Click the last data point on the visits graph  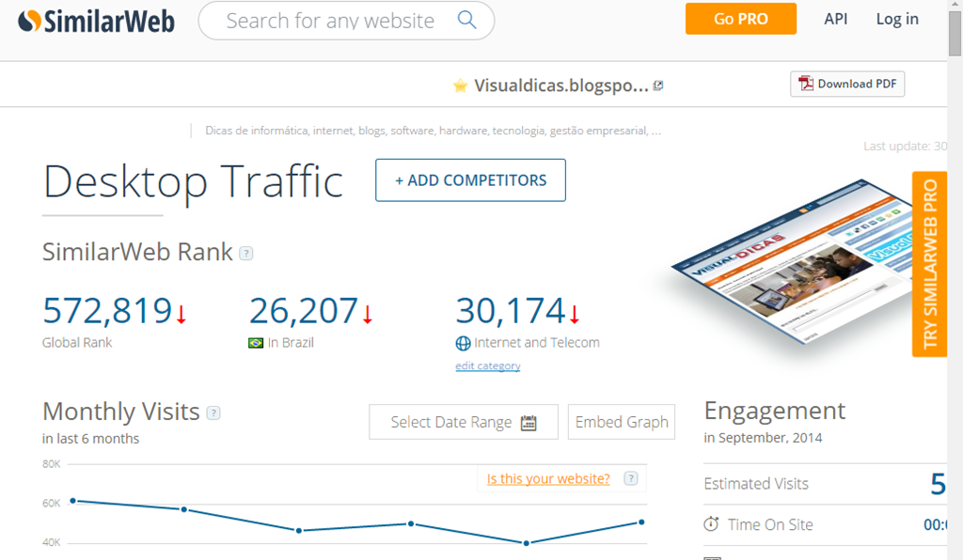click(x=641, y=522)
